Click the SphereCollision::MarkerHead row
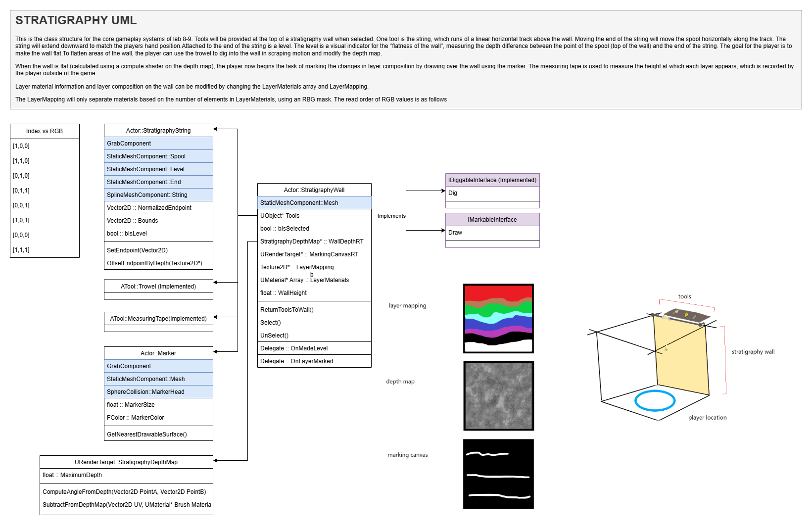 [x=158, y=392]
